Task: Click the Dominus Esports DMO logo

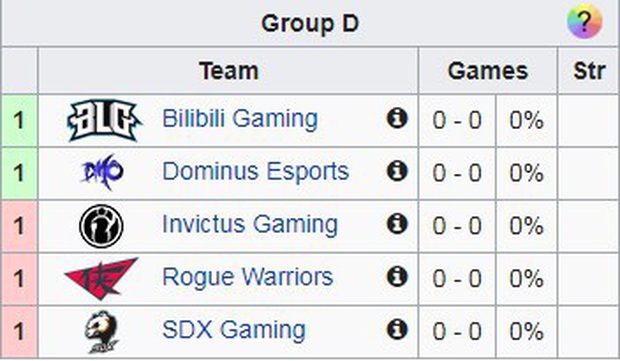Action: coord(102,172)
